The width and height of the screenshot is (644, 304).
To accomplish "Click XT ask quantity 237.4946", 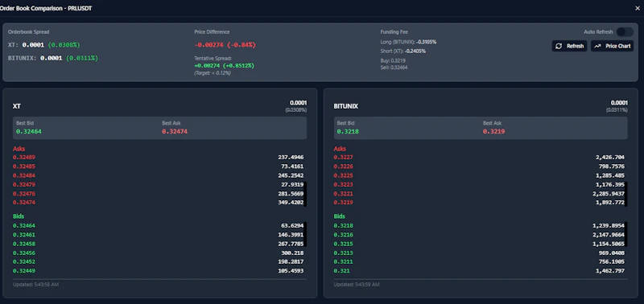I will (x=291, y=157).
